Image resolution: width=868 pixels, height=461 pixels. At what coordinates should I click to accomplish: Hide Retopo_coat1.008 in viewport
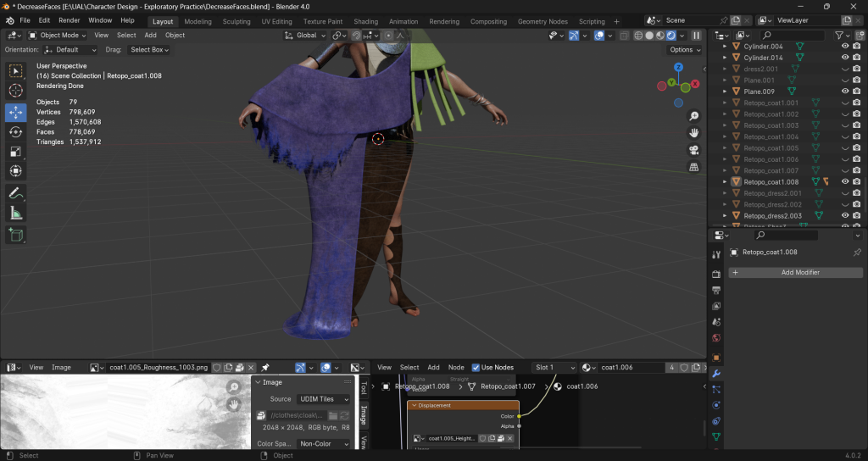coord(845,181)
